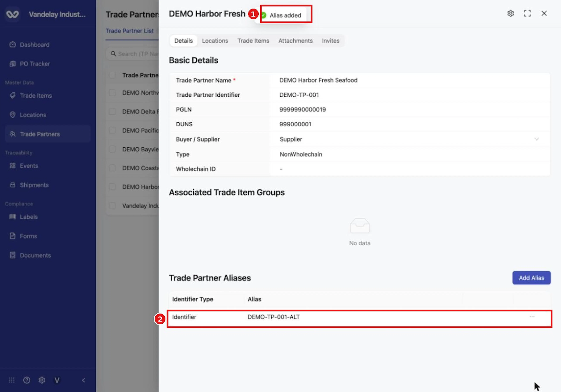Click the app grid icon at sidebar bottom
Image resolution: width=561 pixels, height=392 pixels.
[x=12, y=380]
